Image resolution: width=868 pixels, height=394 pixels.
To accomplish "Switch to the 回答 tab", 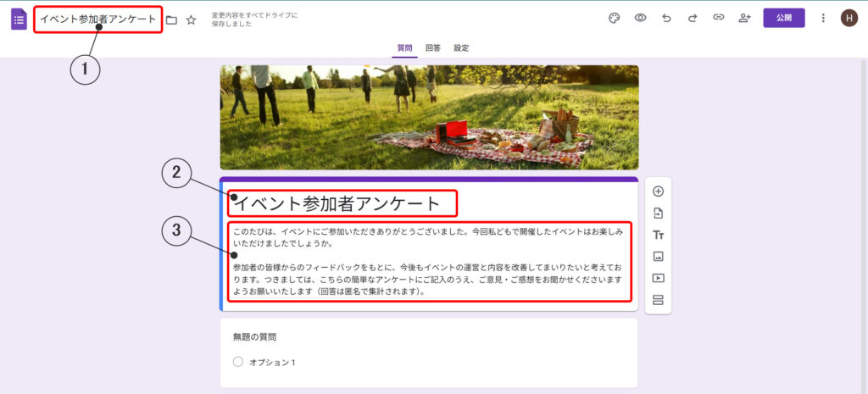I will coord(433,48).
